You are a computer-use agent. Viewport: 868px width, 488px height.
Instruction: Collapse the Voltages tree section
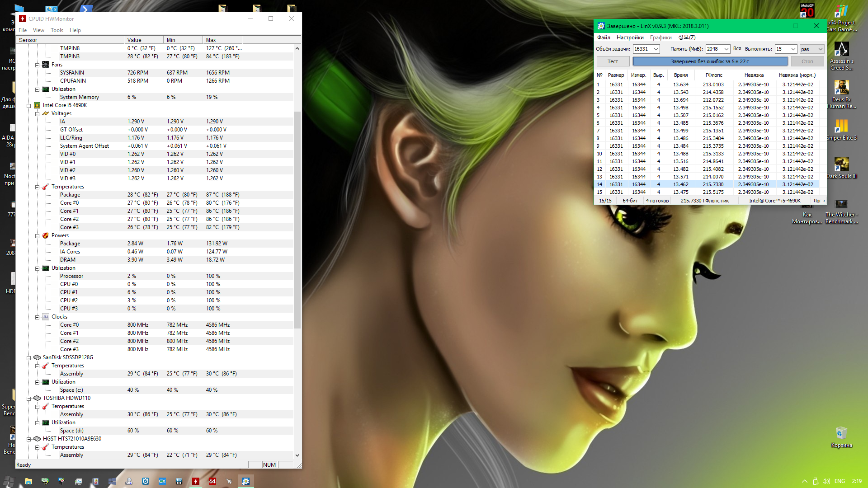click(38, 113)
